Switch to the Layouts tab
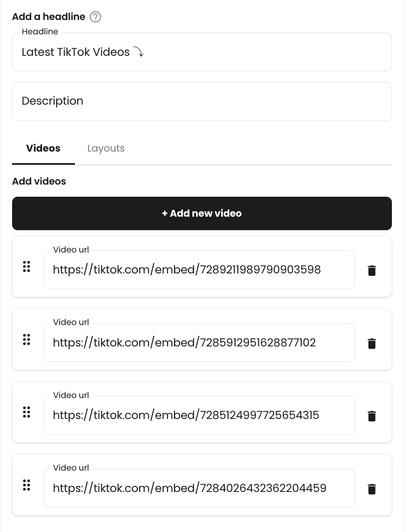The height and width of the screenshot is (532, 404). pyautogui.click(x=106, y=148)
